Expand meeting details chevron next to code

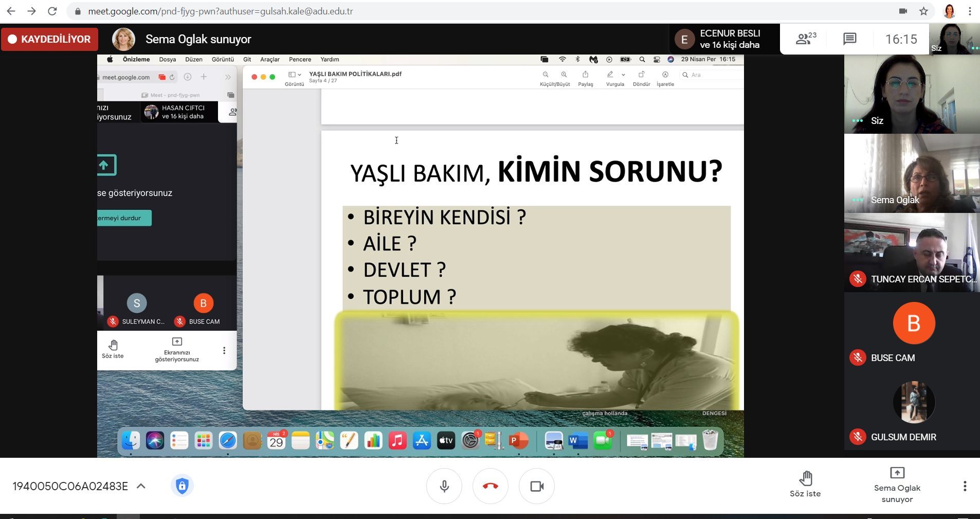(x=141, y=486)
